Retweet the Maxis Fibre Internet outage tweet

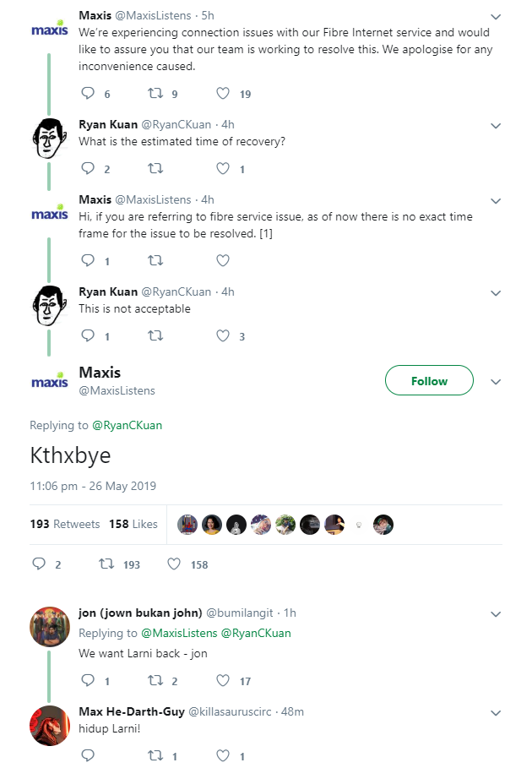155,94
